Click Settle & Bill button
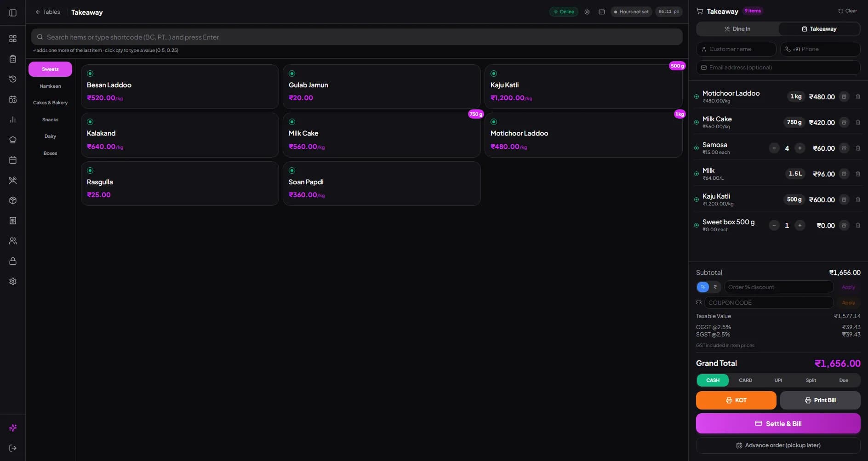The width and height of the screenshot is (868, 461). tap(778, 424)
